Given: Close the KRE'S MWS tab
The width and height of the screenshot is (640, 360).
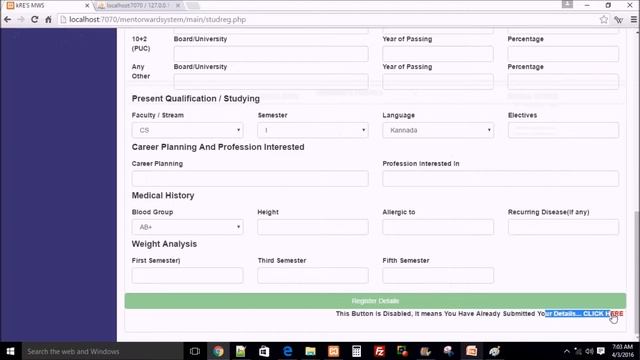Looking at the screenshot, I should point(87,6).
